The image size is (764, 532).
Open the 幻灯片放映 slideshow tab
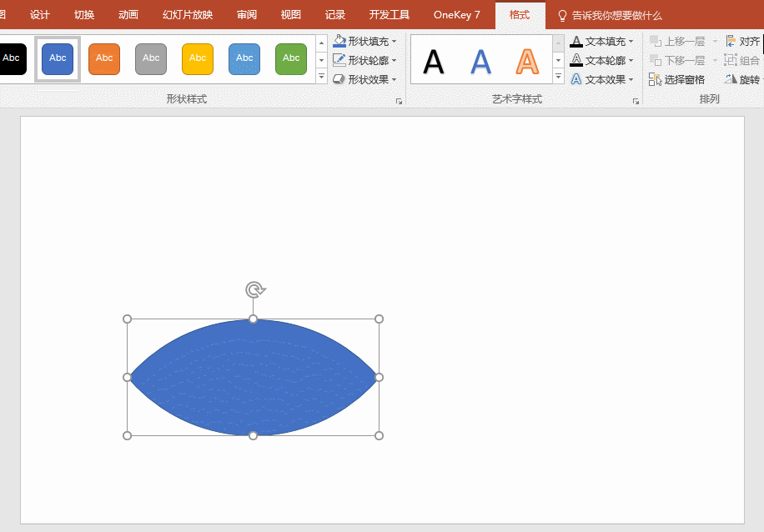coord(188,15)
